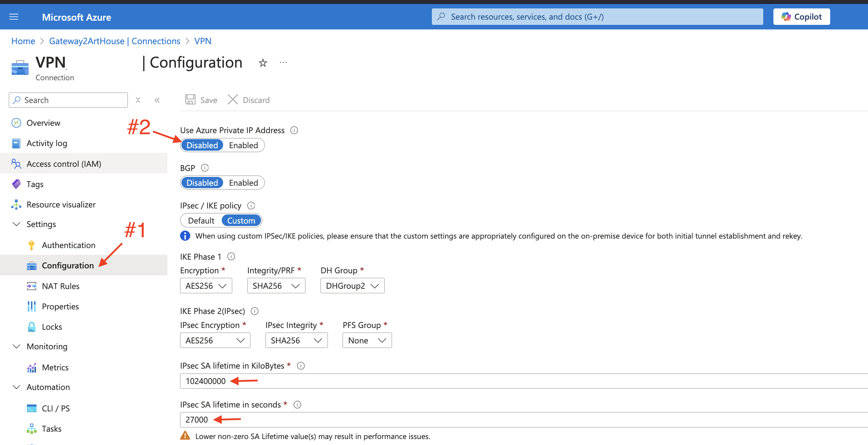Open the PFS Group dropdown
This screenshot has width=868, height=445.
pyautogui.click(x=367, y=341)
